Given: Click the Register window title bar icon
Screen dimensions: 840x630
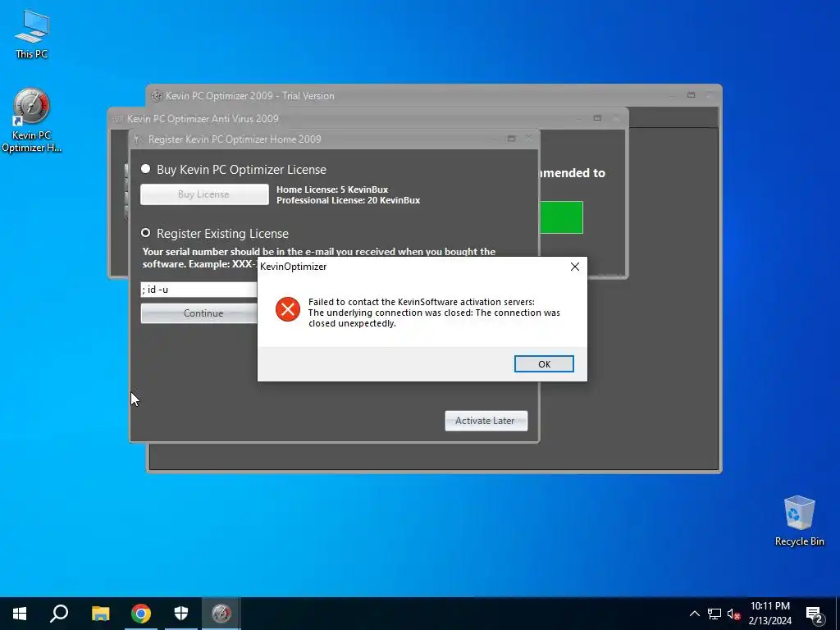Looking at the screenshot, I should click(139, 139).
